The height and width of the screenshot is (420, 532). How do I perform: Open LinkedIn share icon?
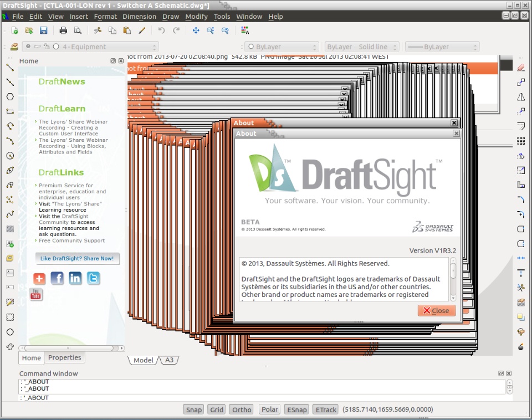click(x=75, y=279)
